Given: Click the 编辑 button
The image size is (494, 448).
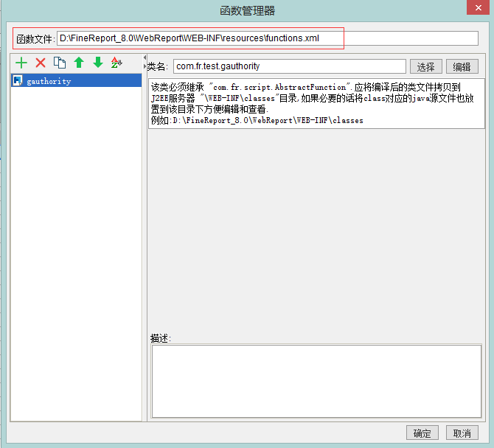Looking at the screenshot, I should tap(462, 67).
